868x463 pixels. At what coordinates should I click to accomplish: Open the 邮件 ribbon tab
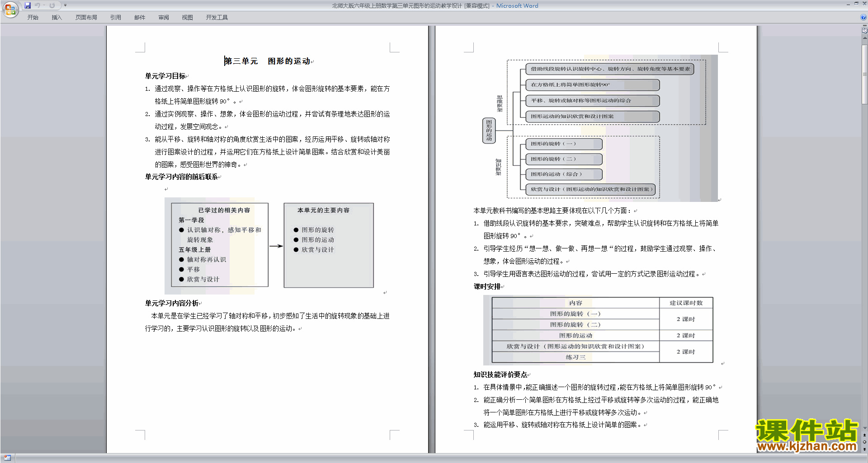140,18
